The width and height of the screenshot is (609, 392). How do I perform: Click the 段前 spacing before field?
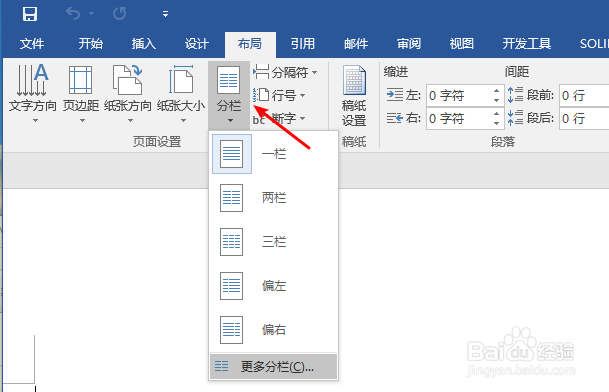tap(584, 95)
